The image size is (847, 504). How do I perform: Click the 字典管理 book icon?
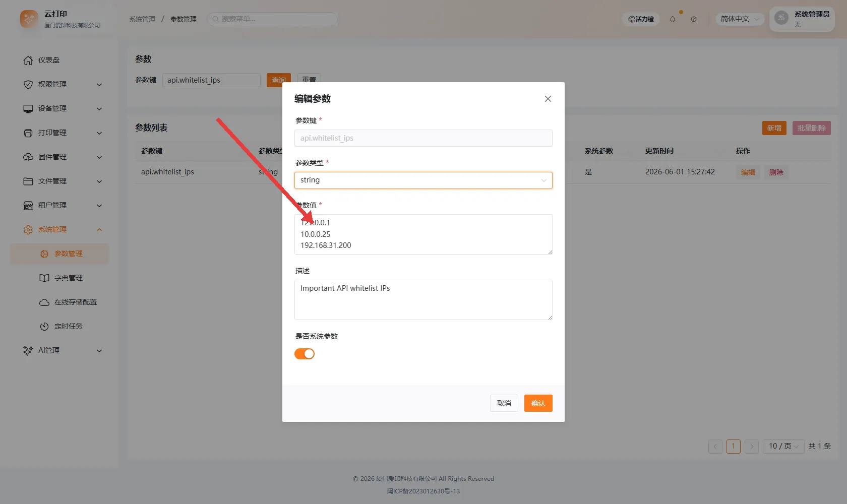click(x=44, y=278)
